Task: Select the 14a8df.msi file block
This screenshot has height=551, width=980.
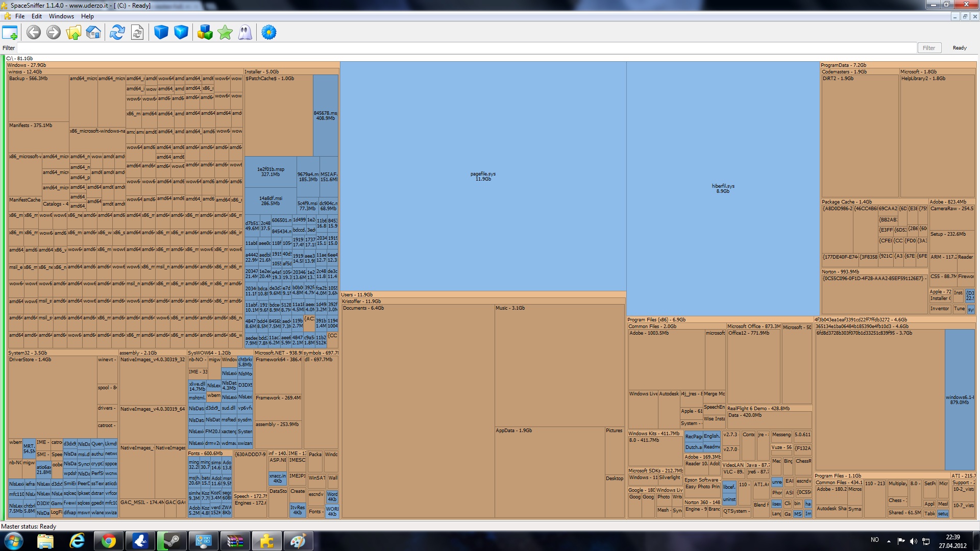Action: tap(271, 201)
